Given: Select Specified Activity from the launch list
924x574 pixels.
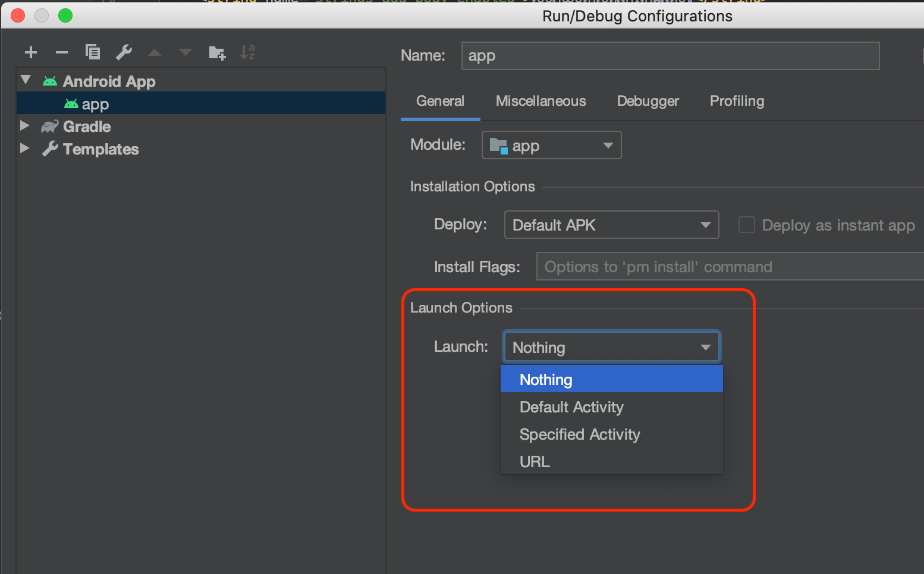Looking at the screenshot, I should click(580, 434).
